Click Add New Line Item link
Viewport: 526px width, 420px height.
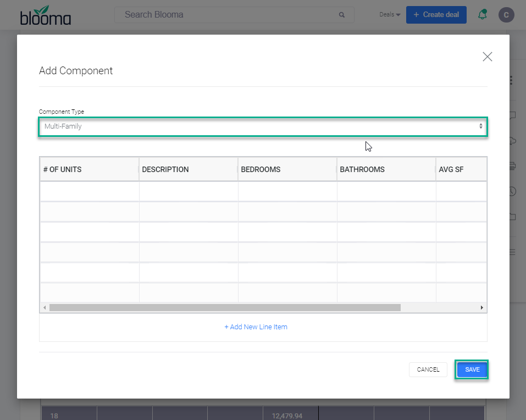click(256, 327)
